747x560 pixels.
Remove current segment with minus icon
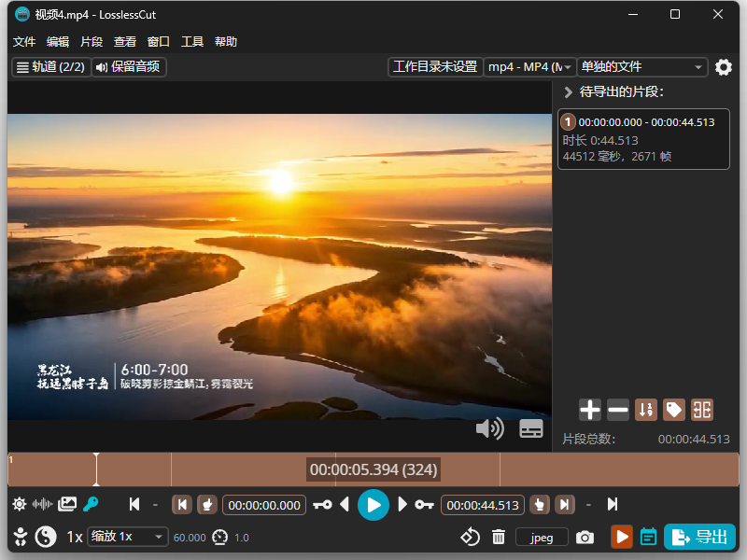pyautogui.click(x=618, y=410)
